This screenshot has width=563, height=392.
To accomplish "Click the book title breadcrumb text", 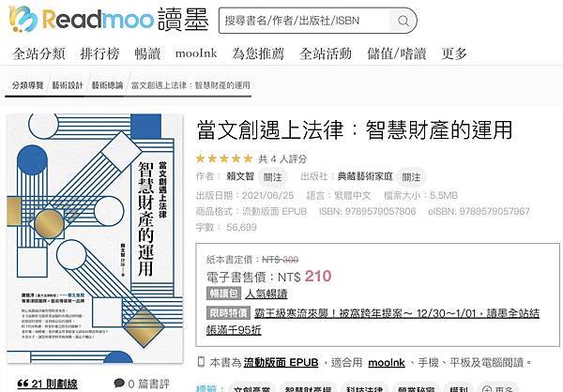I will point(190,85).
